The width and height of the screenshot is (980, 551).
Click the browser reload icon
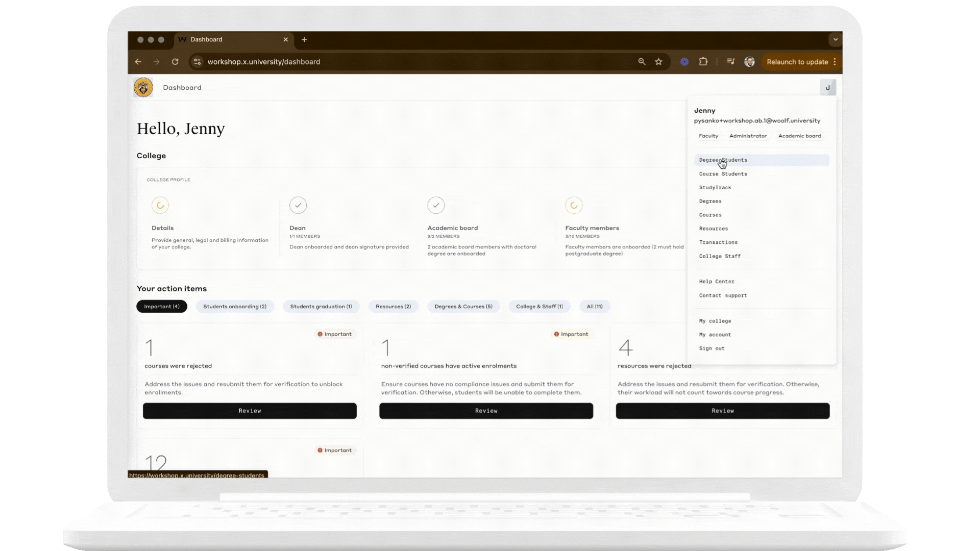click(x=175, y=62)
